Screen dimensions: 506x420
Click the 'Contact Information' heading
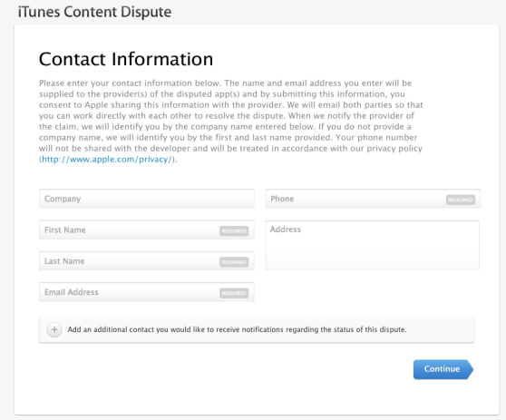[x=126, y=59]
